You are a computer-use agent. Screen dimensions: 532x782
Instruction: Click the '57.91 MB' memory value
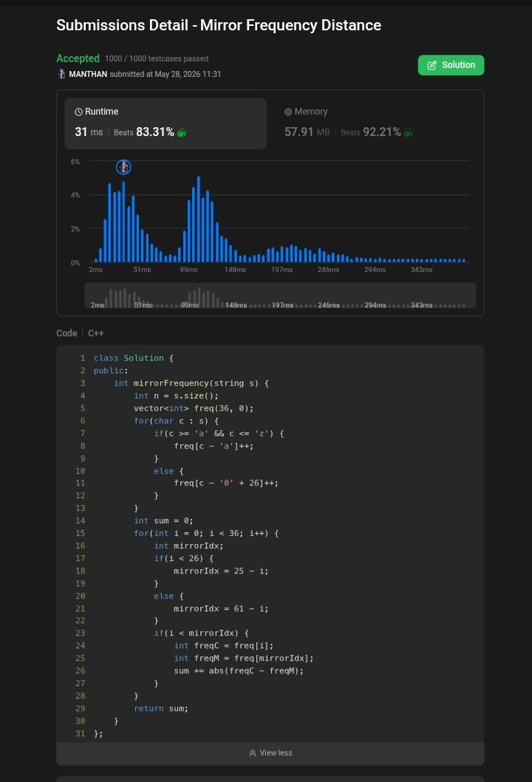[x=307, y=132]
